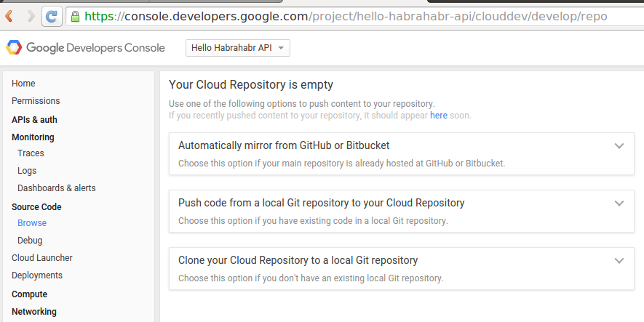Click the Google Developers Console logo
This screenshot has height=322, width=644.
click(85, 48)
